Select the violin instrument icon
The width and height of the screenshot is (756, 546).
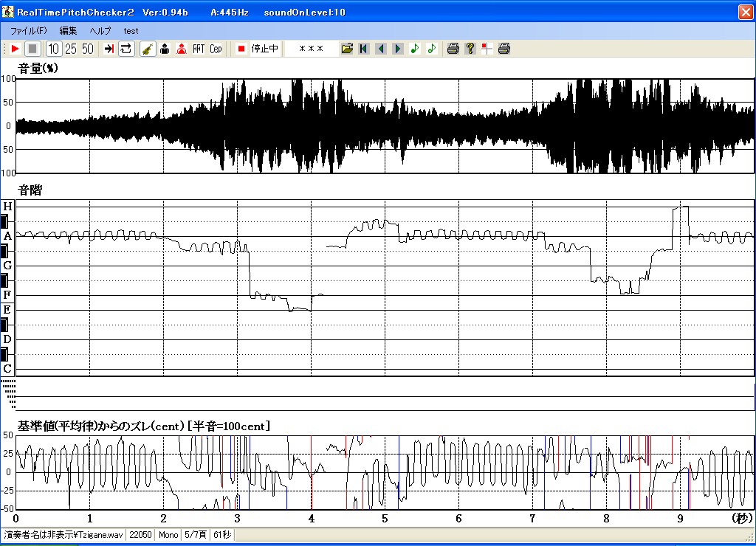click(x=148, y=49)
